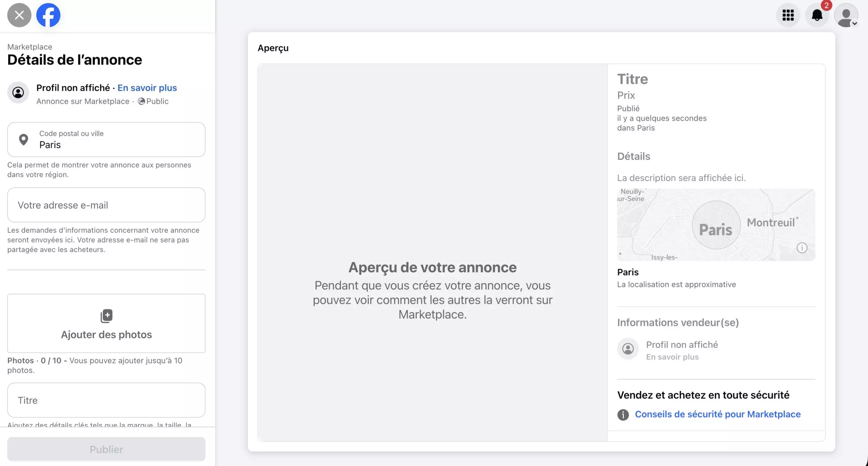Click the add photos icon
868x466 pixels.
(106, 316)
